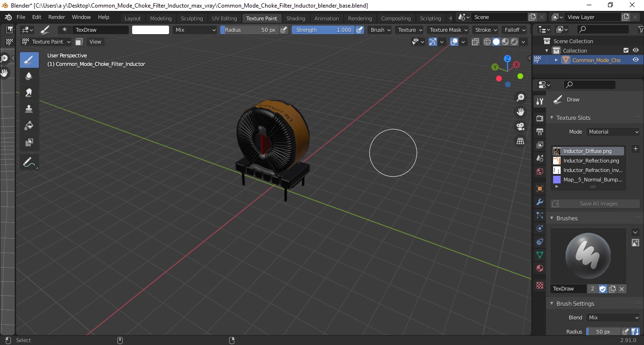Toggle X-ray view
Viewport: 644px width, 345px height.
click(475, 42)
